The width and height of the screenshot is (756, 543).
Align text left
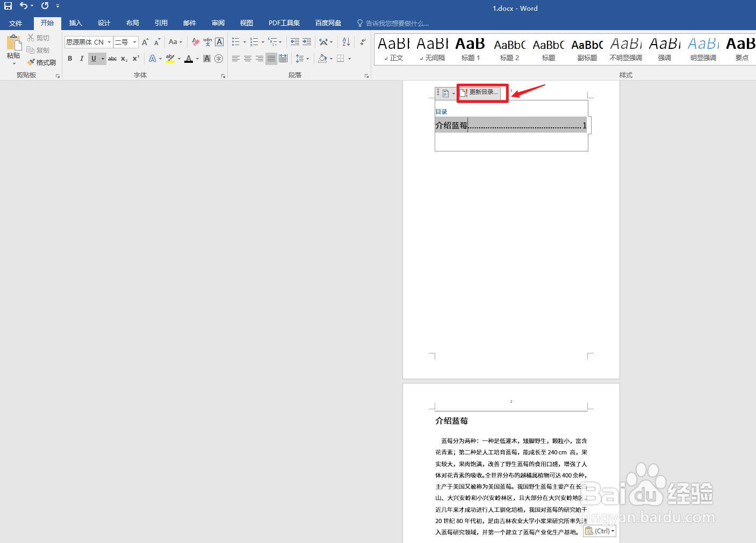pos(236,59)
